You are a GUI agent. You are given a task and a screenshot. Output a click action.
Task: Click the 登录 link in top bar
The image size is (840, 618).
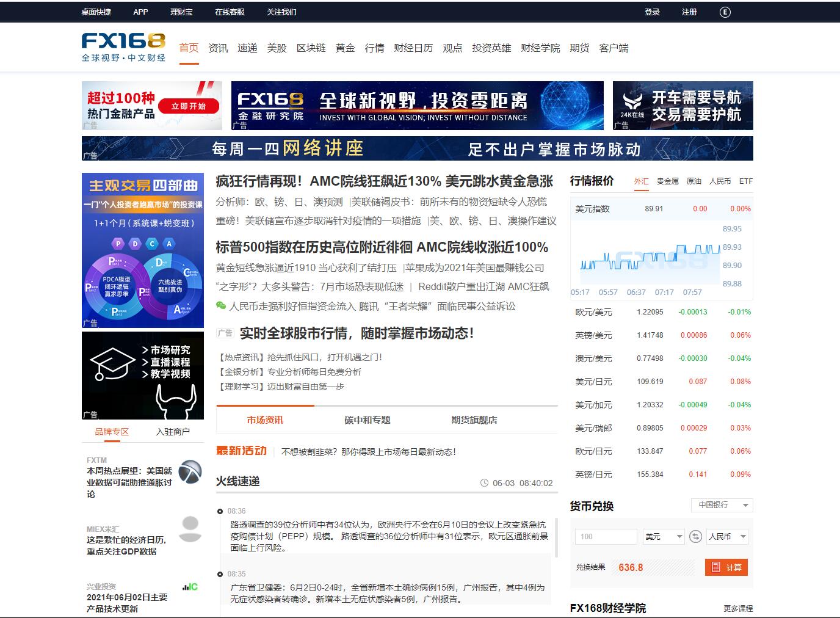[652, 12]
